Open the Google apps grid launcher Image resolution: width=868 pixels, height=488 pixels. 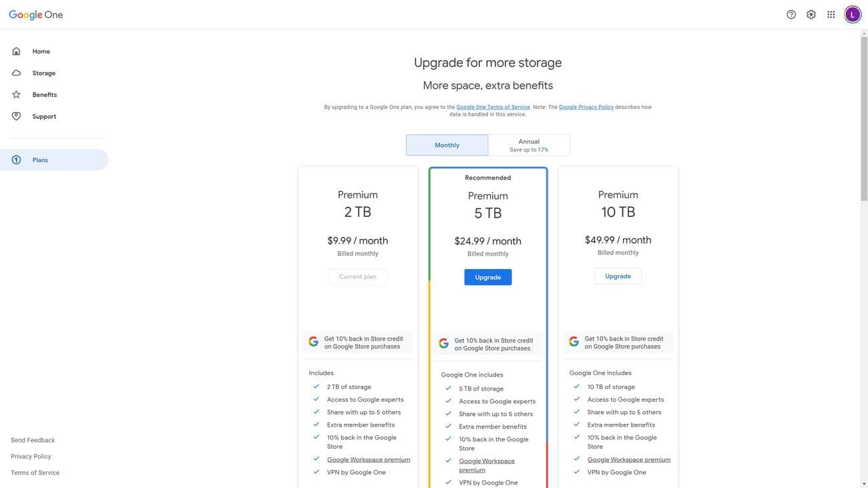click(831, 15)
